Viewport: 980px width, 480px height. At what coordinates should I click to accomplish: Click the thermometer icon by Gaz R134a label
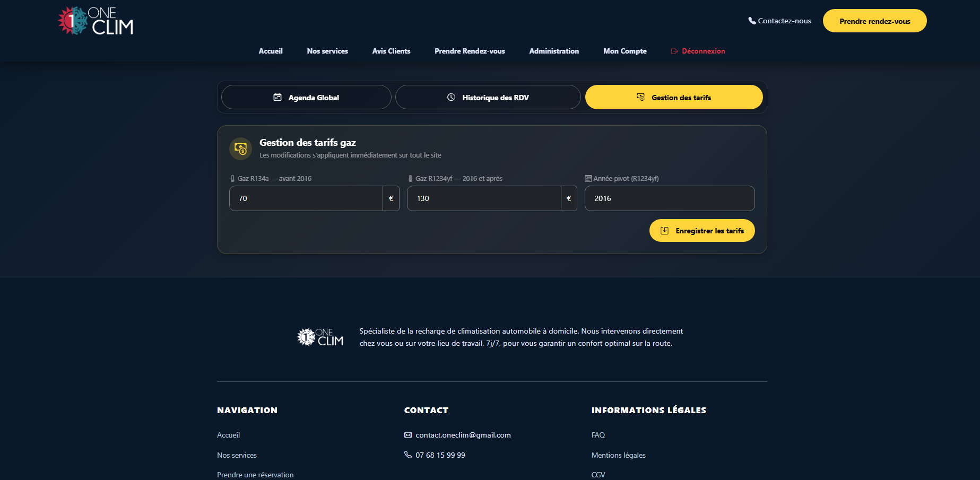(232, 179)
